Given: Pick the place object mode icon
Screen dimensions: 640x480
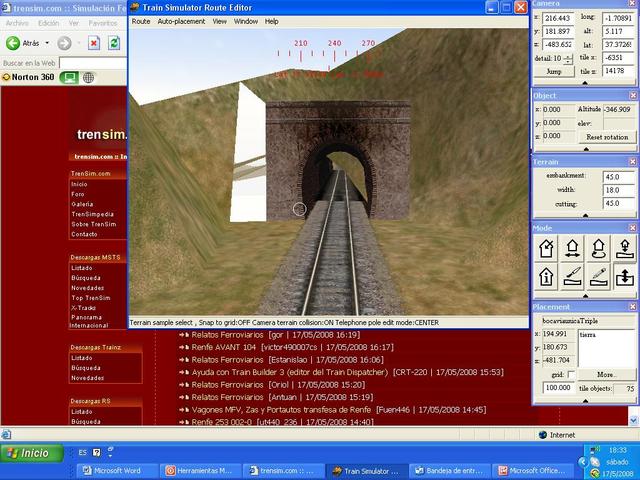Looking at the screenshot, I should click(x=623, y=247).
